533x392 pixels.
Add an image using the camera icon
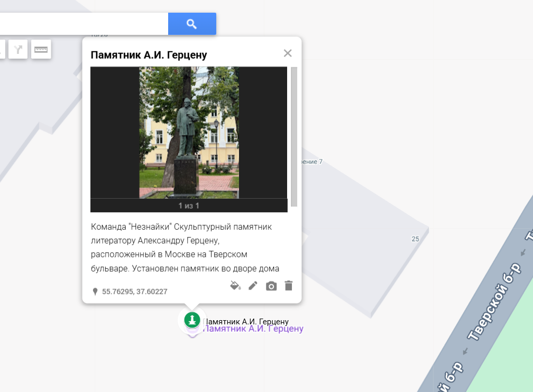[x=271, y=286]
